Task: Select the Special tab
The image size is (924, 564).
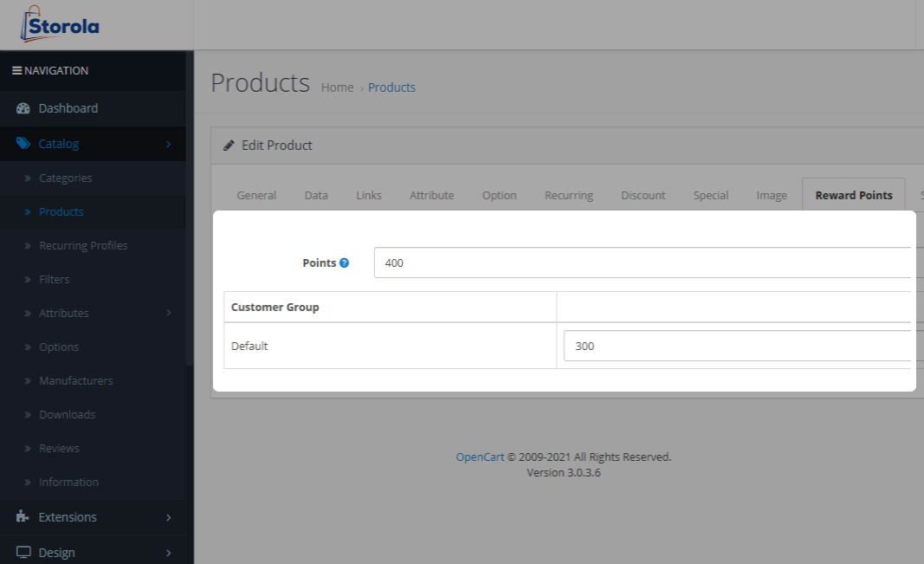Action: click(710, 196)
